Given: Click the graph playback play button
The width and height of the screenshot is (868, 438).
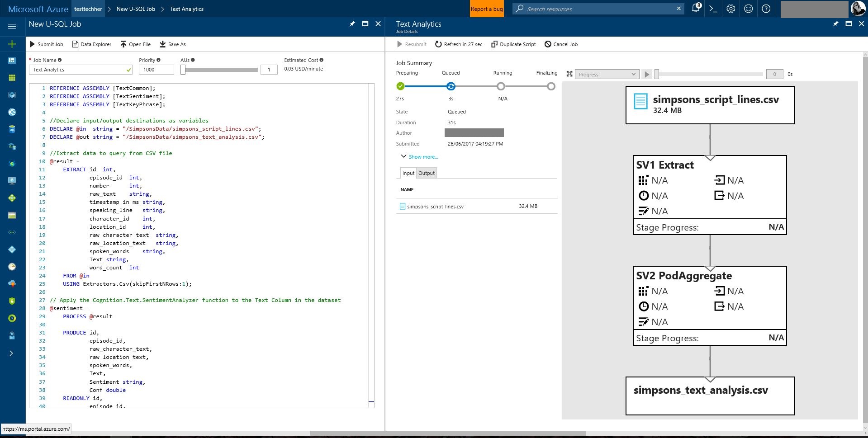Looking at the screenshot, I should coord(647,74).
